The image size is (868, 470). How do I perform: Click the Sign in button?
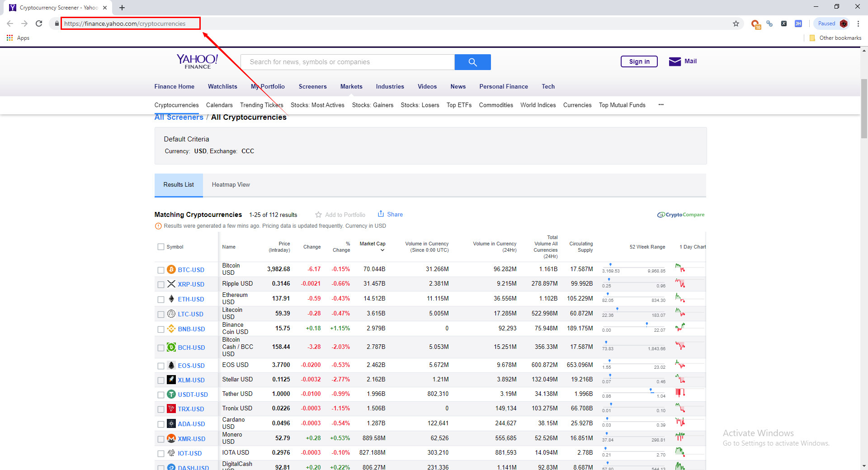coord(639,61)
